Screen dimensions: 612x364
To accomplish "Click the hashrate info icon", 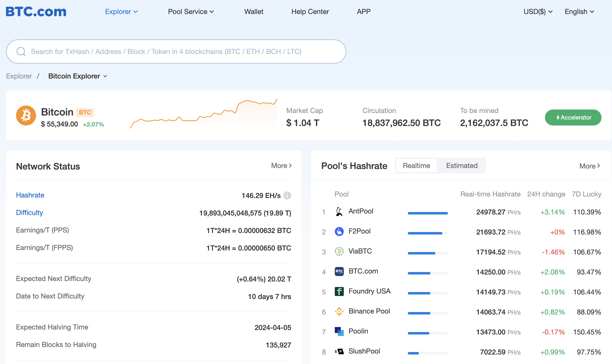I will click(x=287, y=195).
